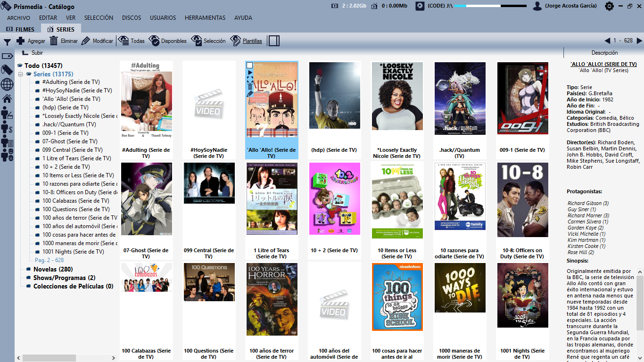Click the play icon on 'Allo 'Allo! thumbnail

(250, 73)
